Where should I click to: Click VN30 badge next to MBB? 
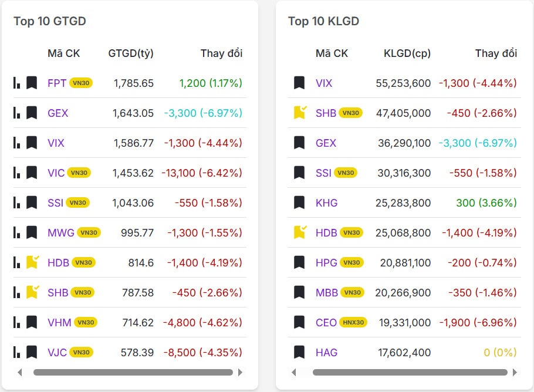(352, 292)
